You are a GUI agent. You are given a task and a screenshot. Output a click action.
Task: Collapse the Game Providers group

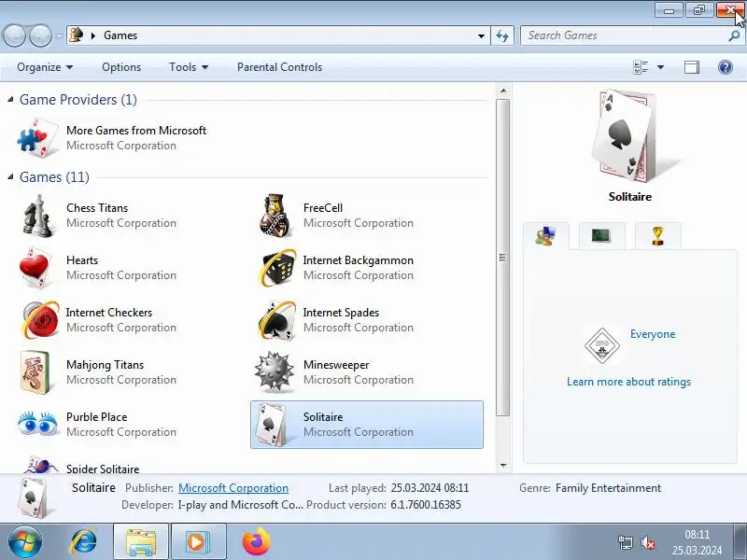[10, 99]
